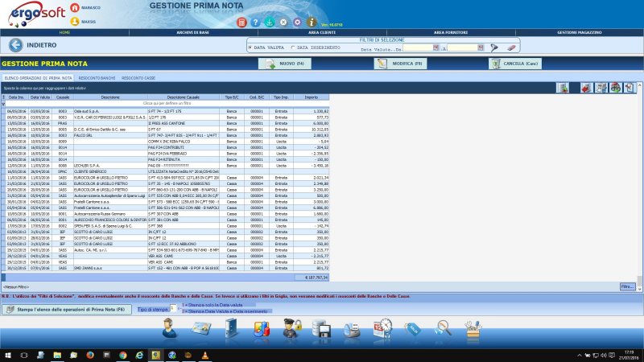
Task: Open the ID card dock icon
Action: pyautogui.click(x=200, y=328)
